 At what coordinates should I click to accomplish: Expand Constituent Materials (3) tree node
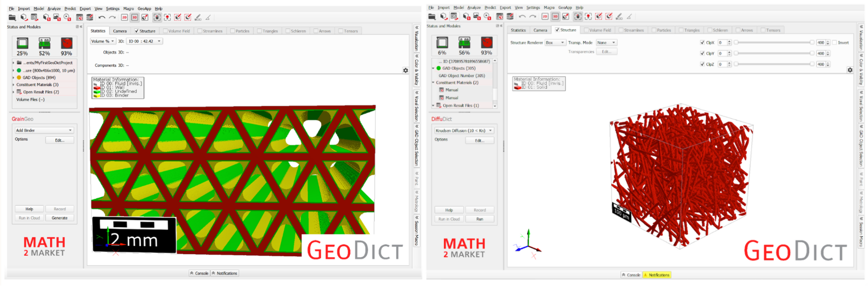tap(14, 85)
